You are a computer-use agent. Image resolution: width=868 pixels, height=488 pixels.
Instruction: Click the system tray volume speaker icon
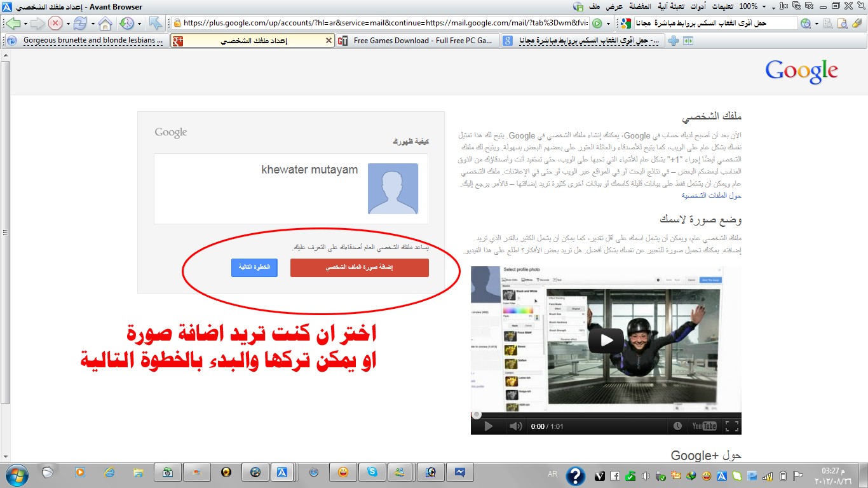pyautogui.click(x=646, y=476)
